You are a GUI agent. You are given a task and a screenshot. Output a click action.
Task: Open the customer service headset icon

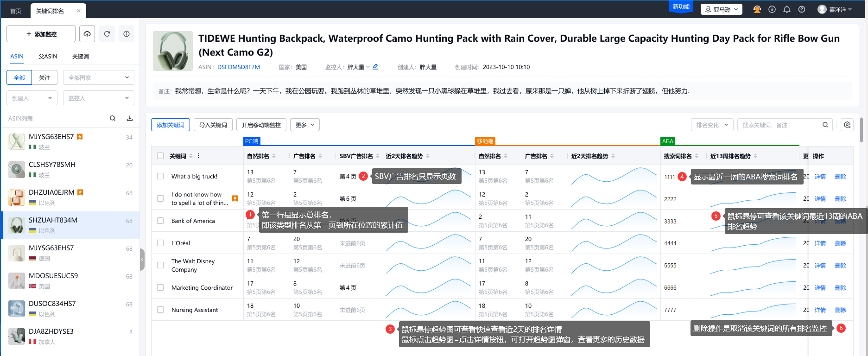[x=757, y=9]
